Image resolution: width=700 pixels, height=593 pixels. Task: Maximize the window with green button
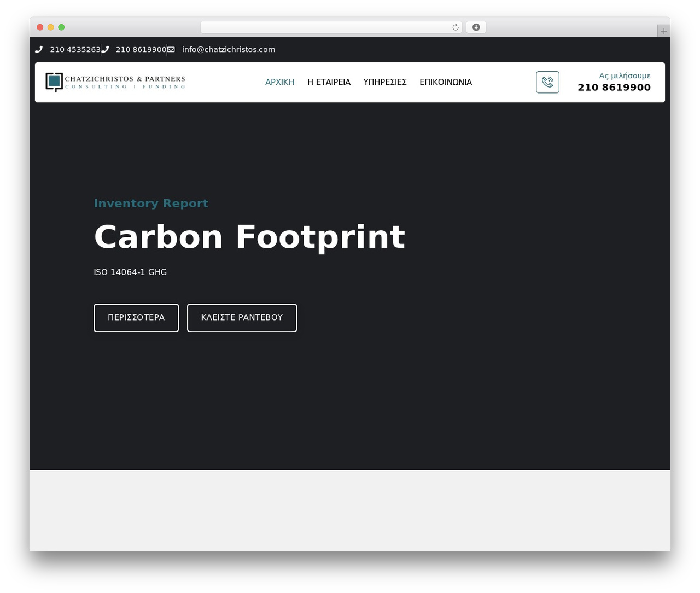pos(61,27)
